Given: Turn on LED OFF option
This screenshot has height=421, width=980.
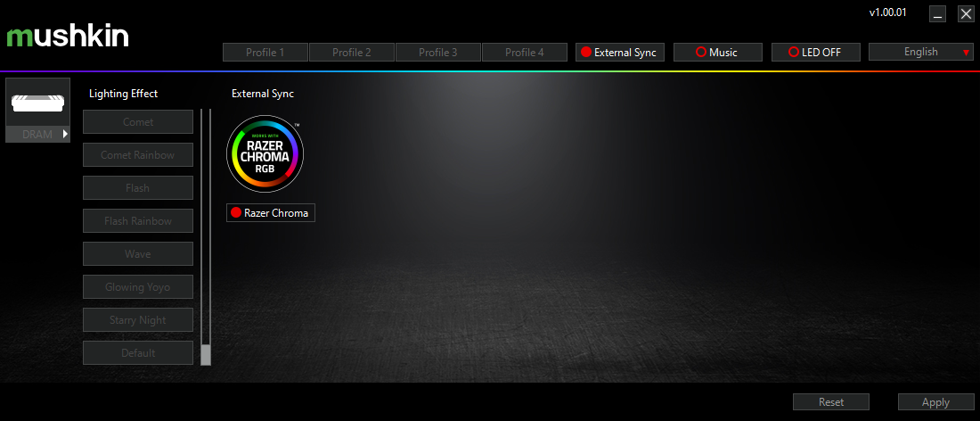Looking at the screenshot, I should (x=815, y=52).
